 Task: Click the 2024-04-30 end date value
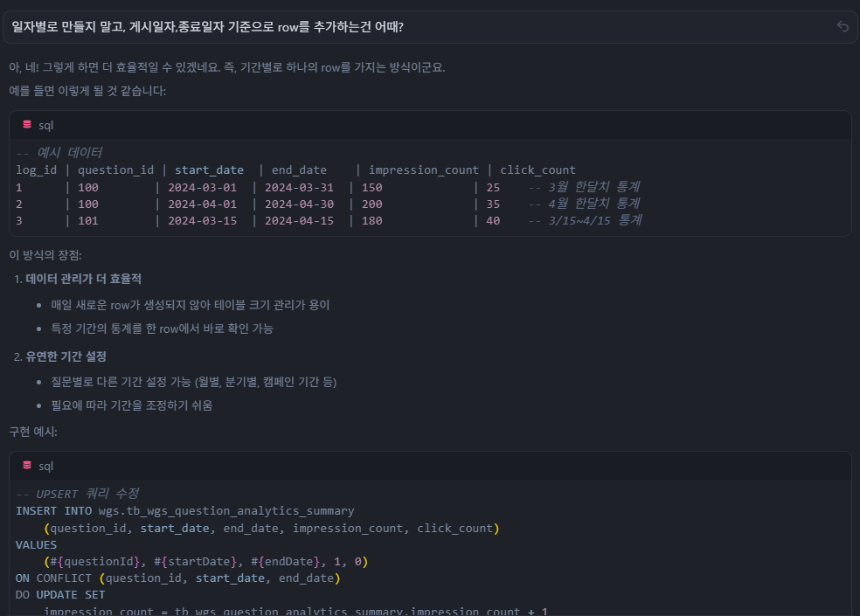coord(299,204)
